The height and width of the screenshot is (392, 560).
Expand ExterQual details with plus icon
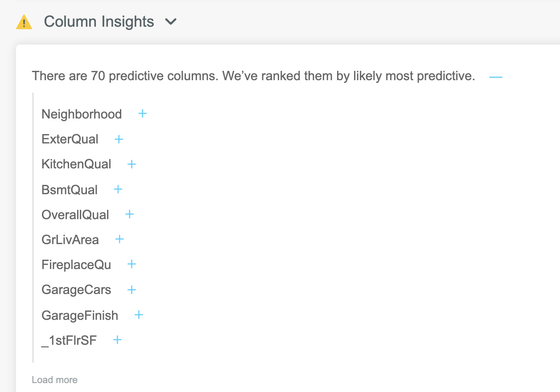[x=119, y=139]
